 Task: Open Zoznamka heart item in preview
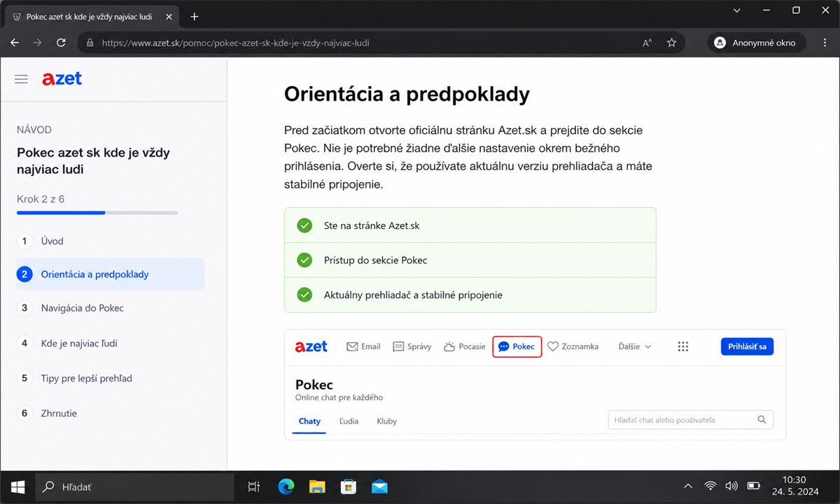(573, 346)
